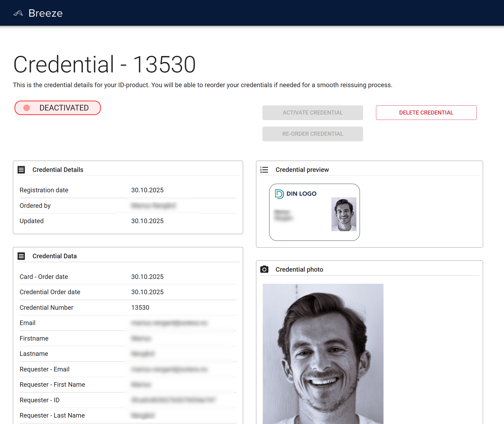Select the Registration date field value

tap(147, 190)
